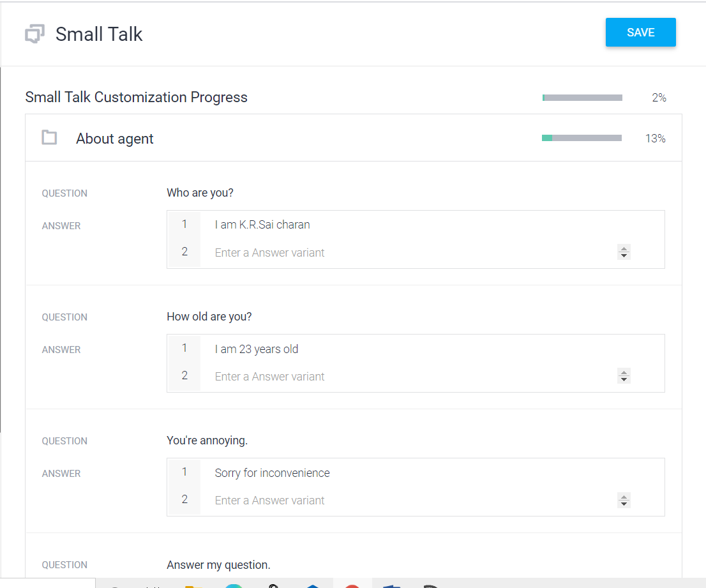Click the Small Talk chat bubbles icon
Screen dimensions: 706x588
(x=36, y=33)
